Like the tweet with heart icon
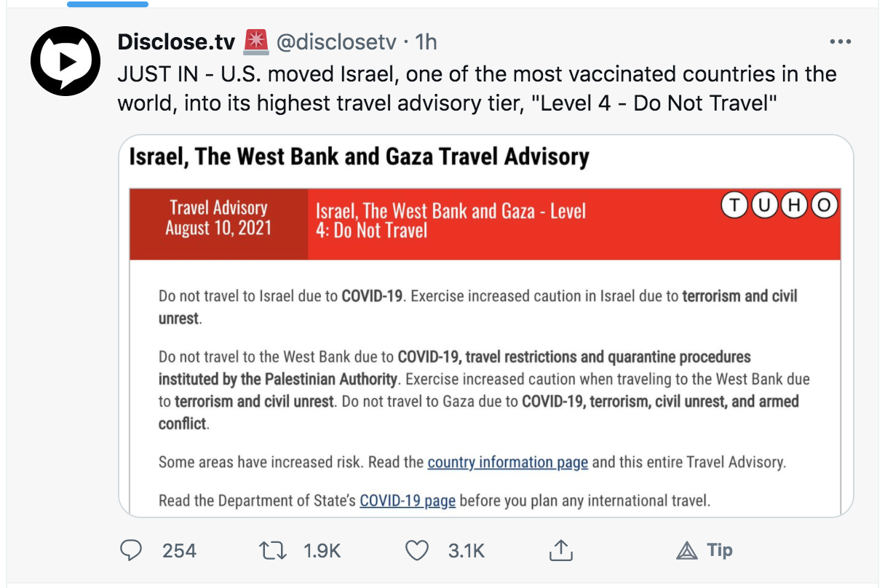 416,550
